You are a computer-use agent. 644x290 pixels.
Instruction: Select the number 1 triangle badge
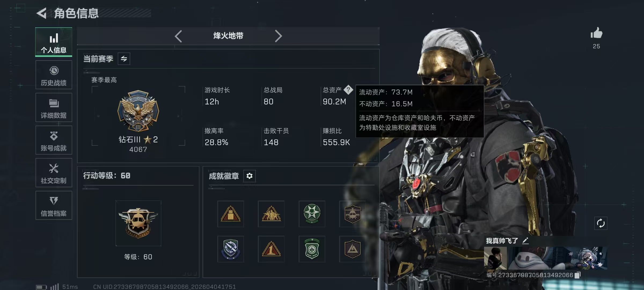point(271,249)
